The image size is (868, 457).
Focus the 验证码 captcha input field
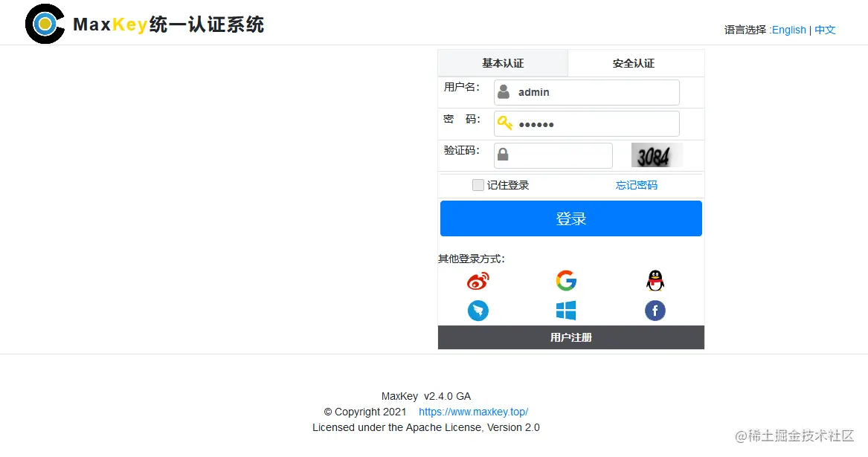click(x=553, y=155)
